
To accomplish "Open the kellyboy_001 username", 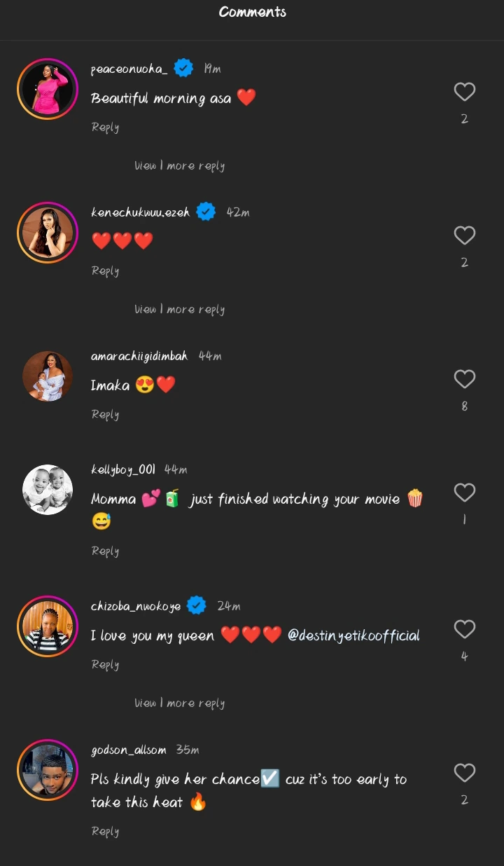I will coord(123,469).
